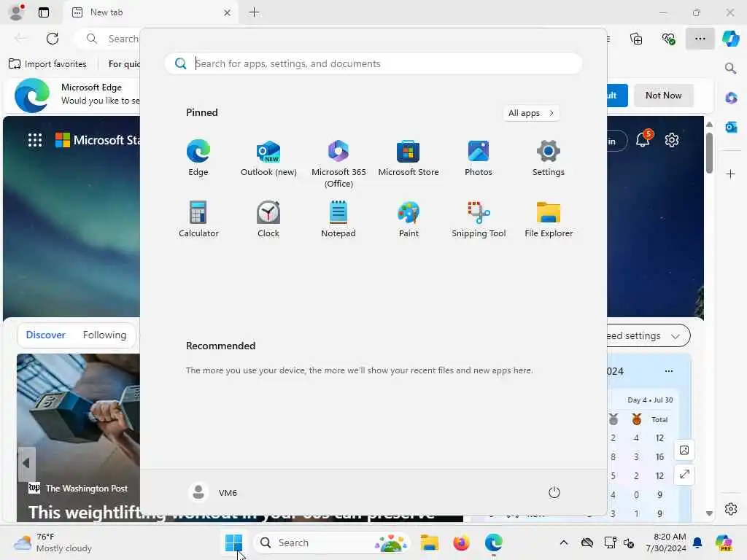The height and width of the screenshot is (560, 747).
Task: Launch Notepad from pinned apps
Action: click(x=338, y=219)
